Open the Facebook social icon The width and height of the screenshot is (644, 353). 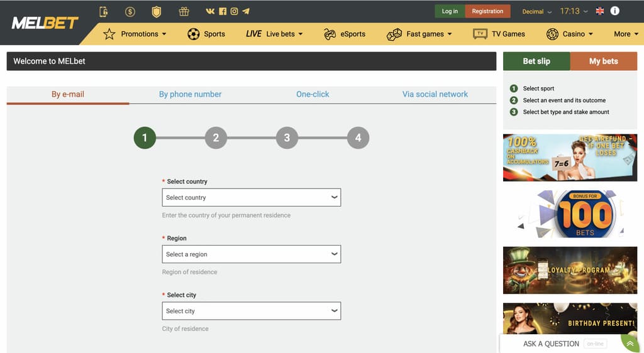coord(223,11)
